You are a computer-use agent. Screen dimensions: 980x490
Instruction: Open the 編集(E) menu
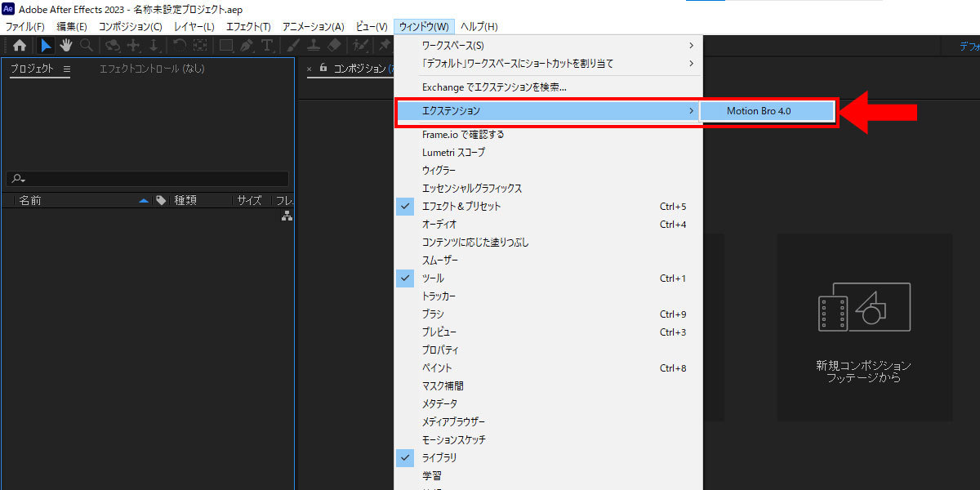coord(72,27)
